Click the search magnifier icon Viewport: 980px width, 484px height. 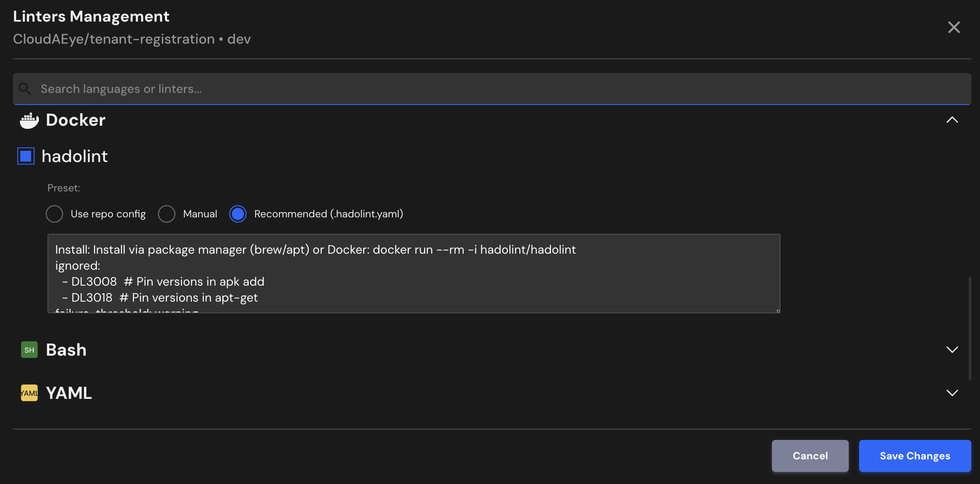click(25, 89)
